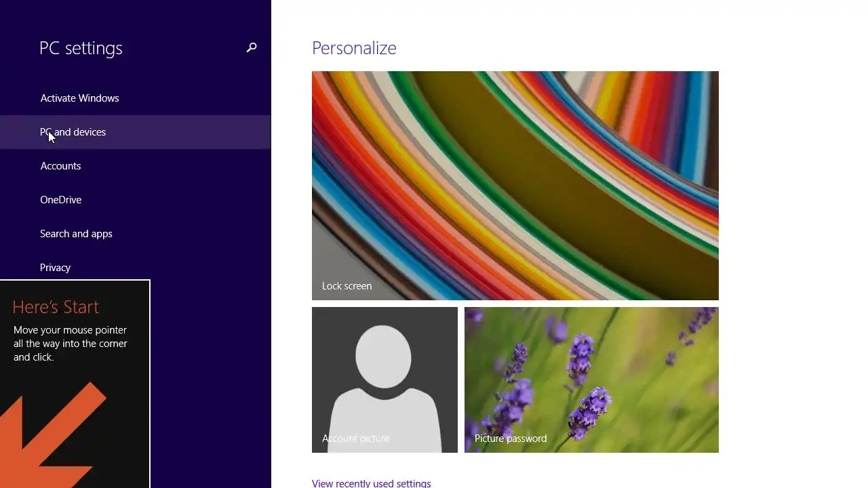Click the Here's Start heading
Image resolution: width=868 pixels, height=488 pixels.
pyautogui.click(x=56, y=307)
